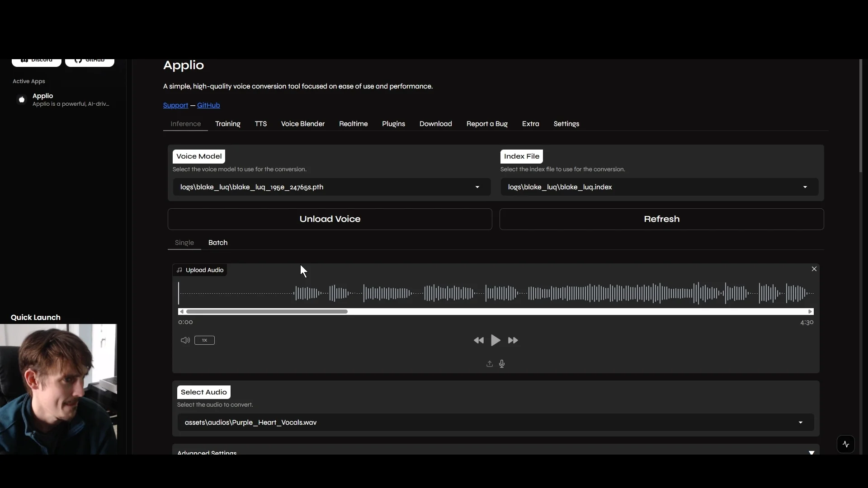
Task: Start recording with the microphone icon
Action: pos(502,364)
